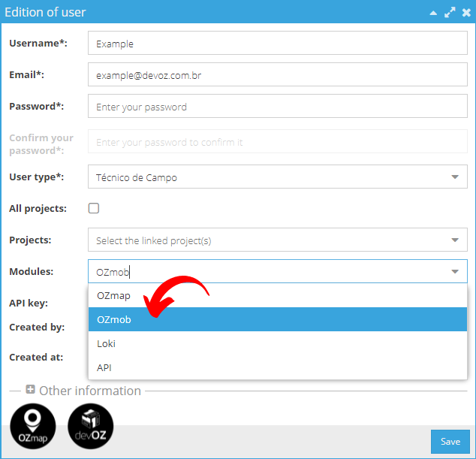The height and width of the screenshot is (459, 476).
Task: Click the Técnico de Campo user type value
Action: [x=137, y=177]
